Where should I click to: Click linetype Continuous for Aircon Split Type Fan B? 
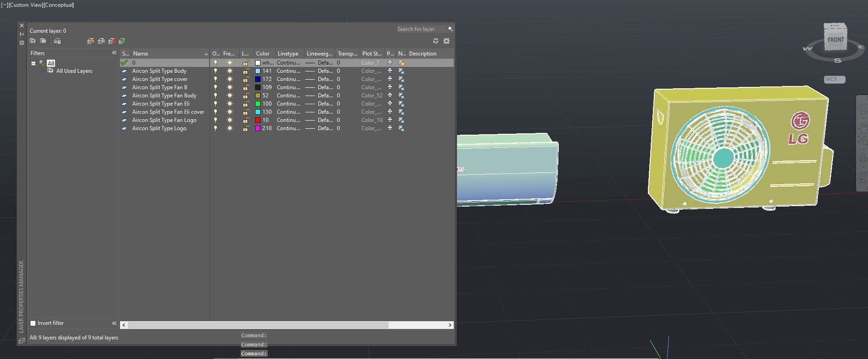click(288, 87)
